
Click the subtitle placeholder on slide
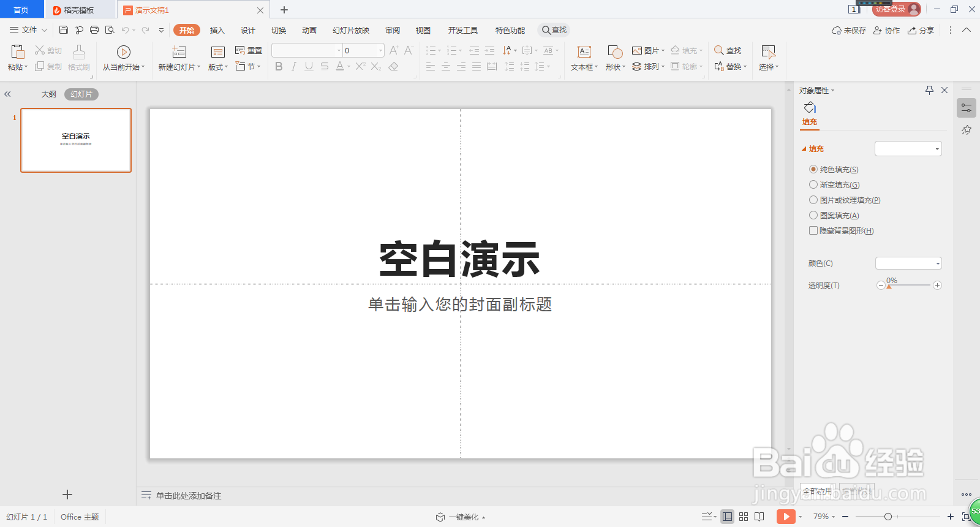[x=460, y=305]
